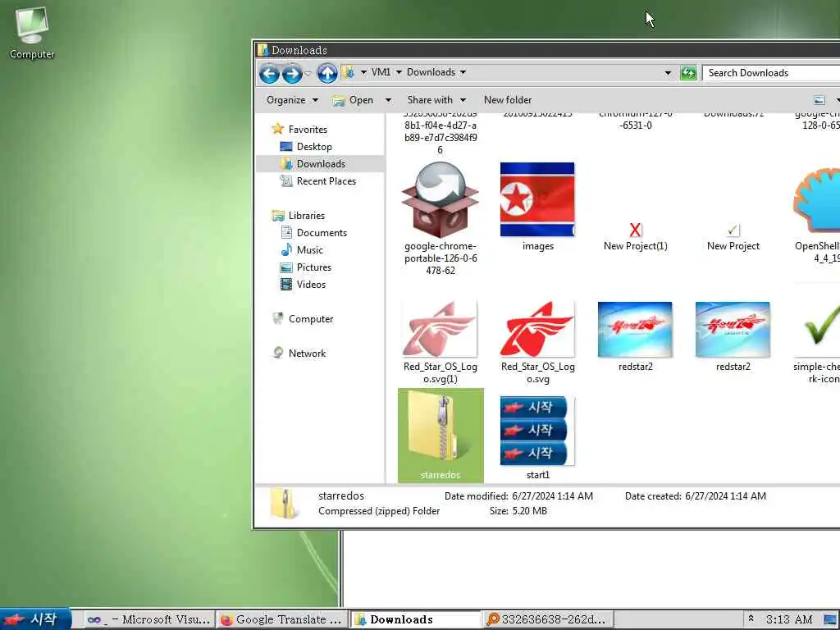Open the address bar history dropdown

668,73
